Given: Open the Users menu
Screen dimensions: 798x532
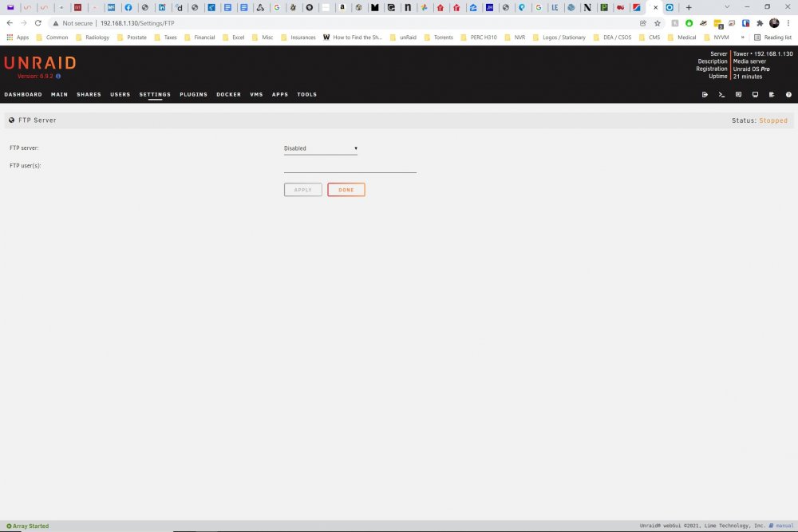Looking at the screenshot, I should point(120,95).
